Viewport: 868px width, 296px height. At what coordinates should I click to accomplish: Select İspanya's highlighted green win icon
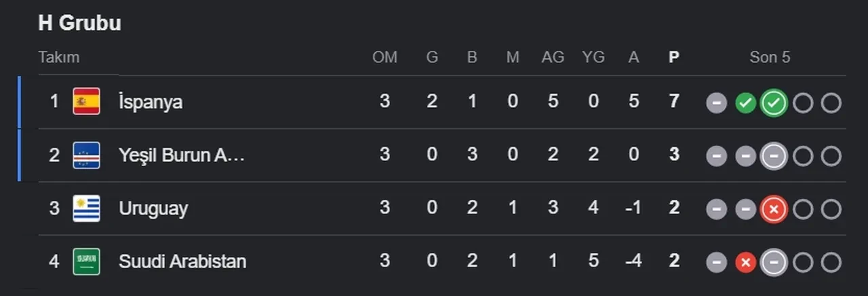pyautogui.click(x=774, y=103)
